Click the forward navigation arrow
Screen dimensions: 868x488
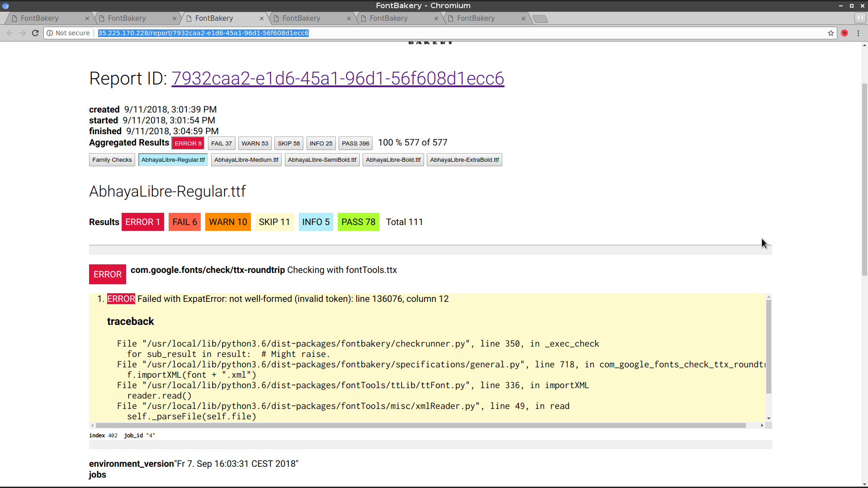[22, 33]
